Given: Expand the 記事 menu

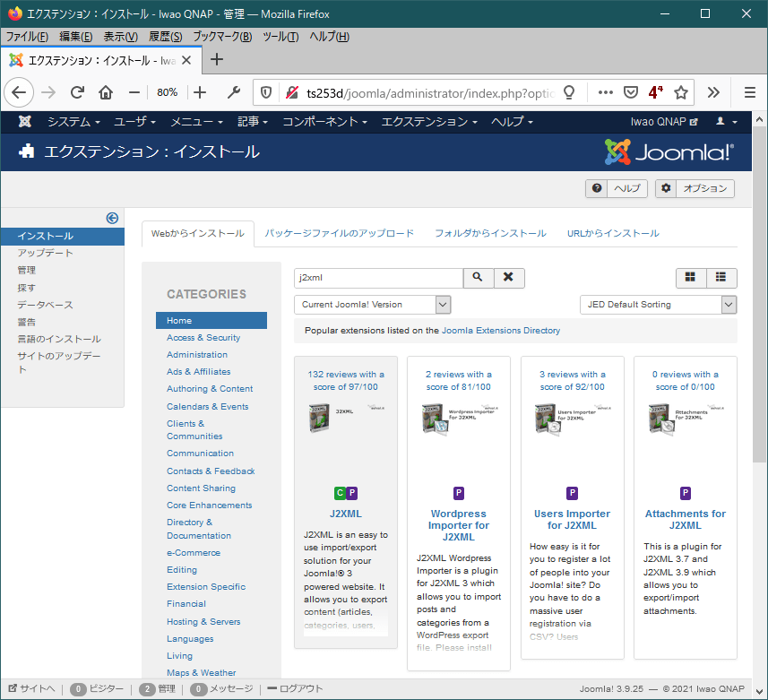Looking at the screenshot, I should (252, 122).
